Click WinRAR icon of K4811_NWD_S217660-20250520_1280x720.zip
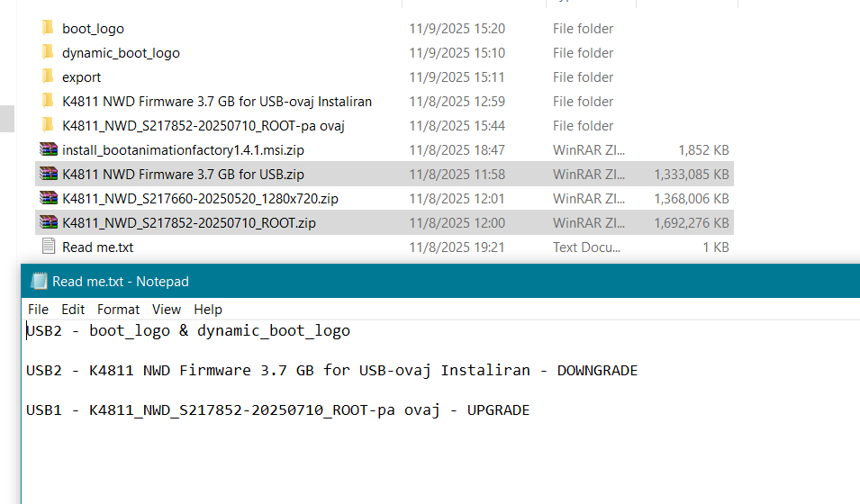Screen dimensions: 860x504 click(49, 198)
